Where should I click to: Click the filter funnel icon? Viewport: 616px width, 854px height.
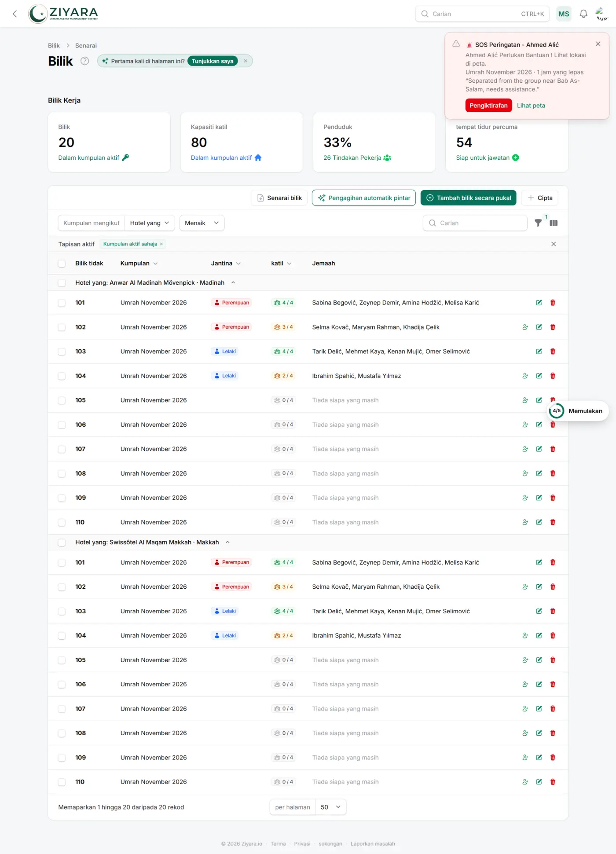538,223
